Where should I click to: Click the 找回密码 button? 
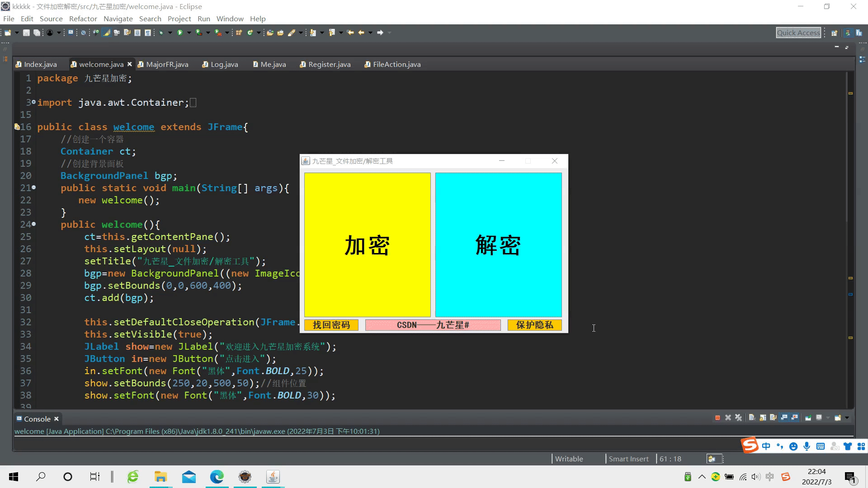point(331,325)
